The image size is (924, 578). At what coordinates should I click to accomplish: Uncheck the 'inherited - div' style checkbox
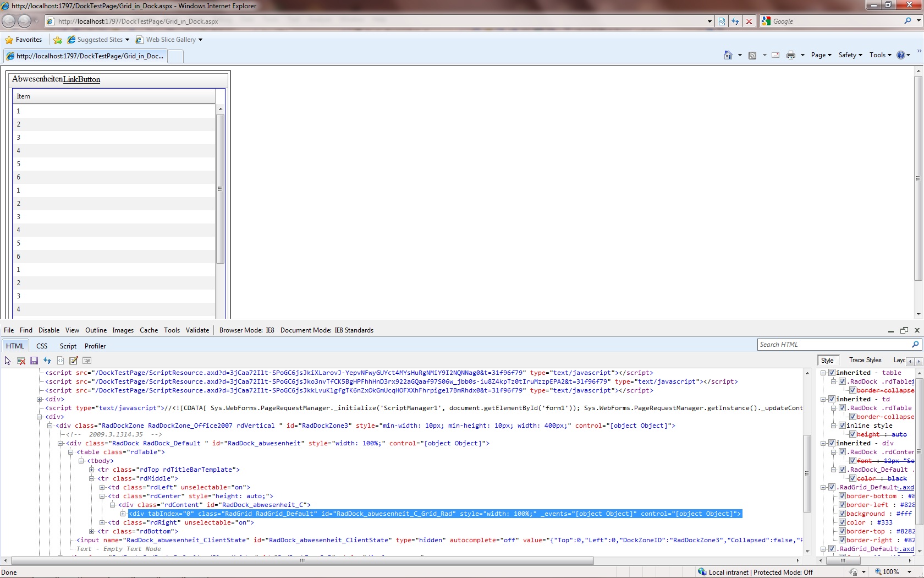pyautogui.click(x=832, y=443)
